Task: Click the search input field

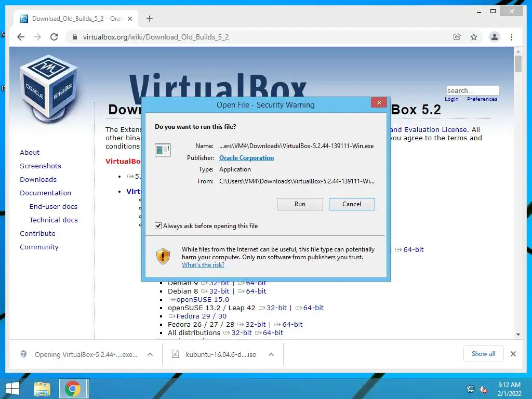Action: click(x=473, y=90)
